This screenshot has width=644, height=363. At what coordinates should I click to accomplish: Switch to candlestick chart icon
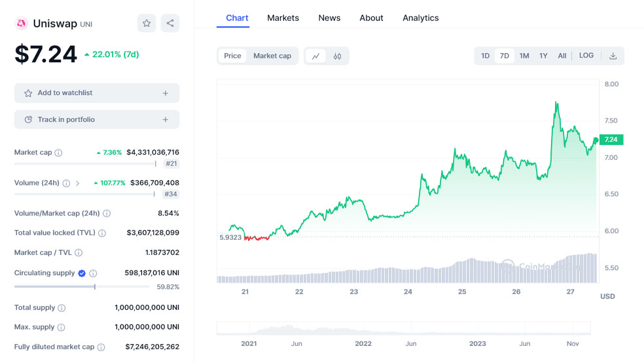(337, 56)
